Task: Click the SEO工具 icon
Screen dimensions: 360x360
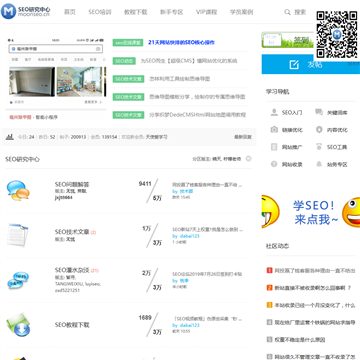Action: point(319,147)
